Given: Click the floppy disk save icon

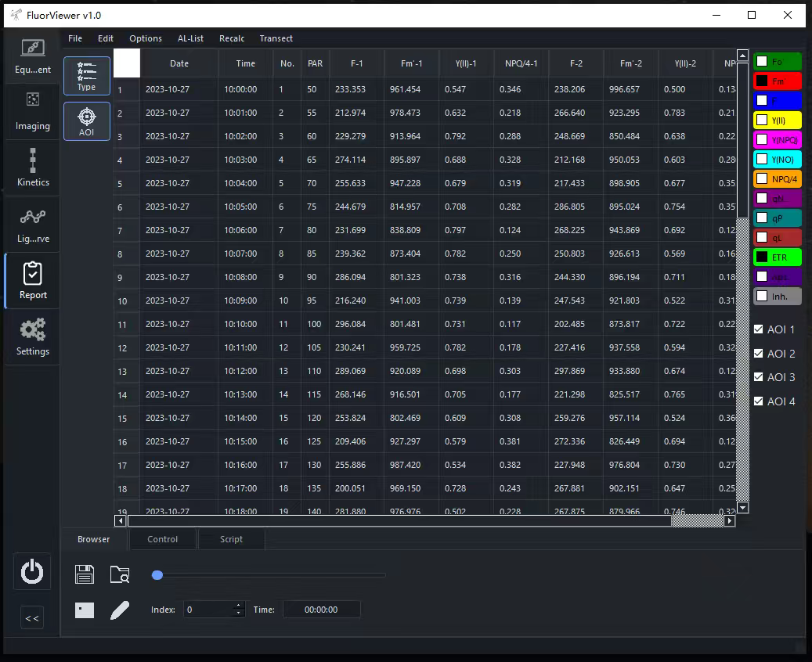Looking at the screenshot, I should [x=85, y=574].
